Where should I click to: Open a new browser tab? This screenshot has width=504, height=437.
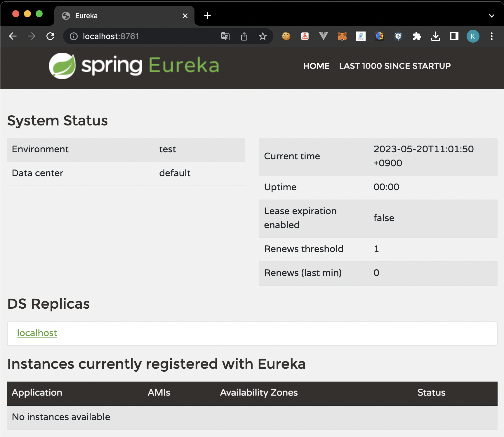point(207,16)
